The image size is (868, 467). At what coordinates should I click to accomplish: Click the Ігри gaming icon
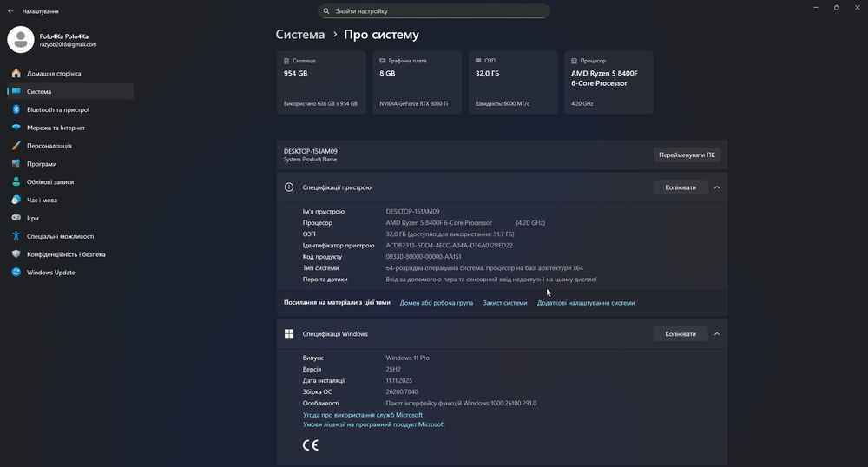point(16,218)
